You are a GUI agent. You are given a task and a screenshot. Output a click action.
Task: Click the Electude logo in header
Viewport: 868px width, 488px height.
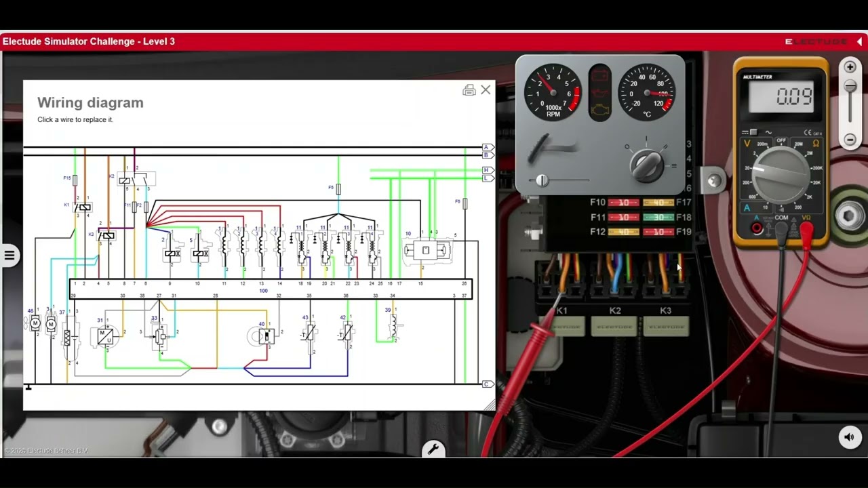pyautogui.click(x=816, y=41)
